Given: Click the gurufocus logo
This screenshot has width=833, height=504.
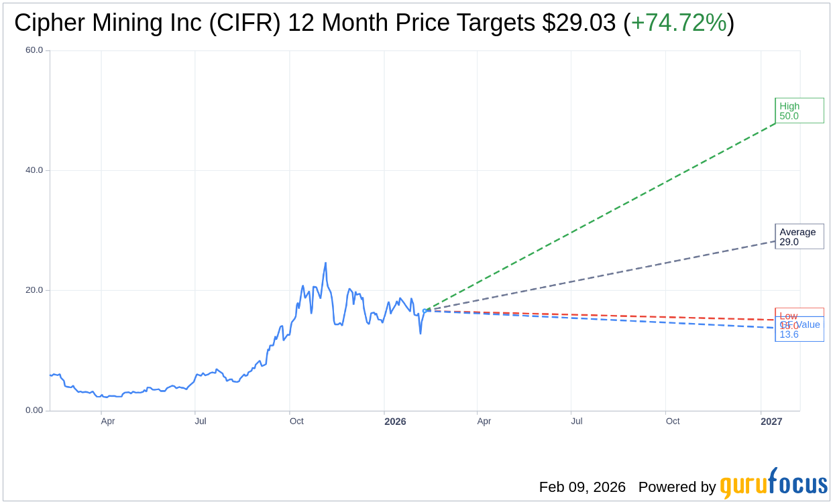Looking at the screenshot, I should point(773,484).
